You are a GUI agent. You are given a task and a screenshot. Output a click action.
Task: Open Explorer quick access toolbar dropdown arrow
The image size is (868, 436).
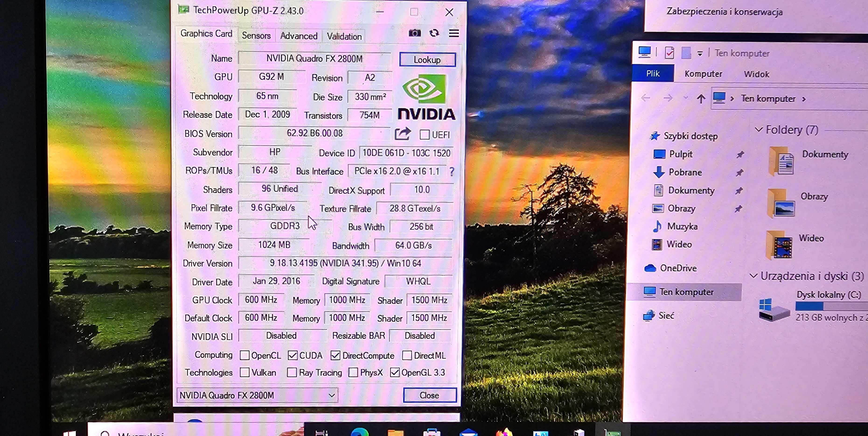[x=700, y=54]
